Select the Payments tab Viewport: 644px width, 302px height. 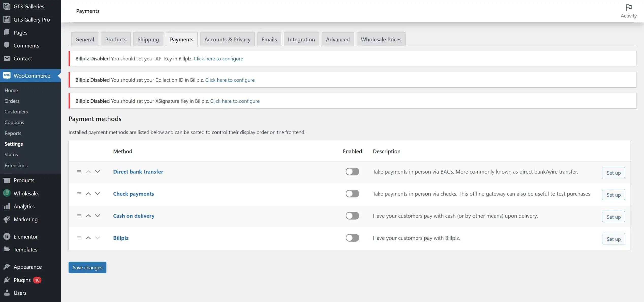click(x=182, y=39)
